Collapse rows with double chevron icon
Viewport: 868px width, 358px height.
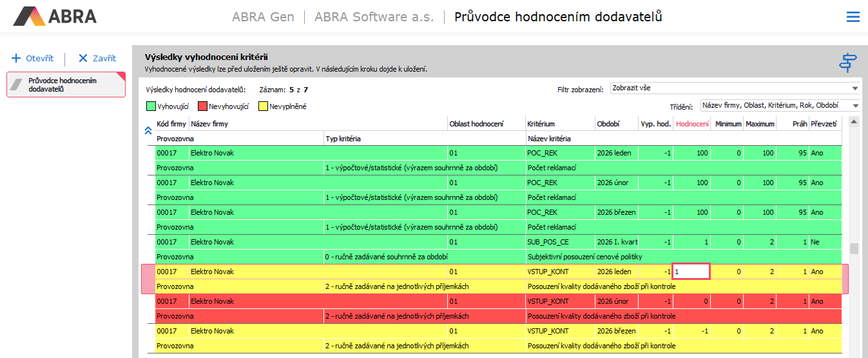point(148,130)
